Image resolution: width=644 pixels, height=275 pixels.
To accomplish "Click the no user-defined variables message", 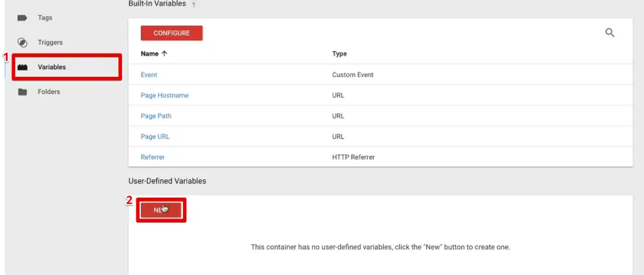I will [x=380, y=247].
